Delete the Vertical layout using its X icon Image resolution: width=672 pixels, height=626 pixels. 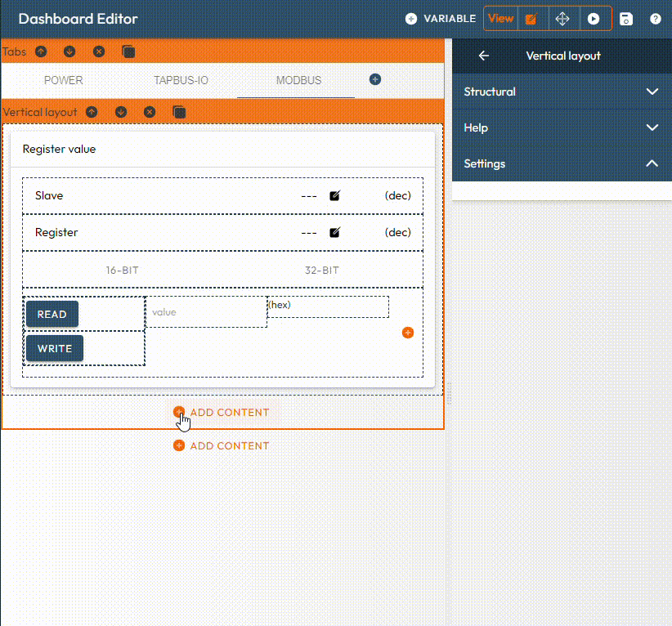click(150, 111)
